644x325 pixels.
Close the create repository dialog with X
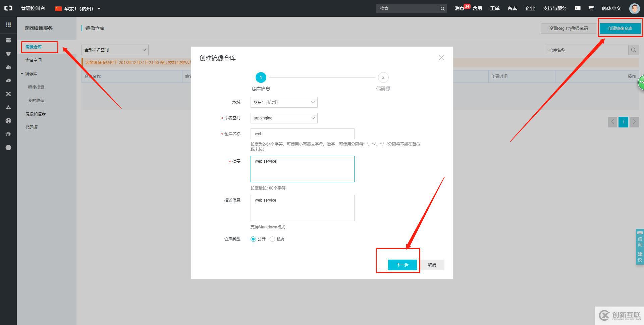pos(441,58)
